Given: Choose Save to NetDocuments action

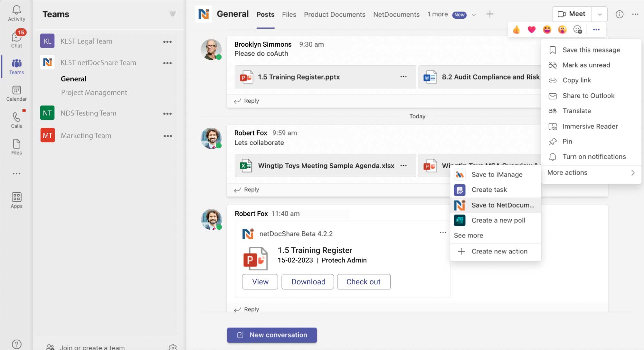Looking at the screenshot, I should [496, 205].
